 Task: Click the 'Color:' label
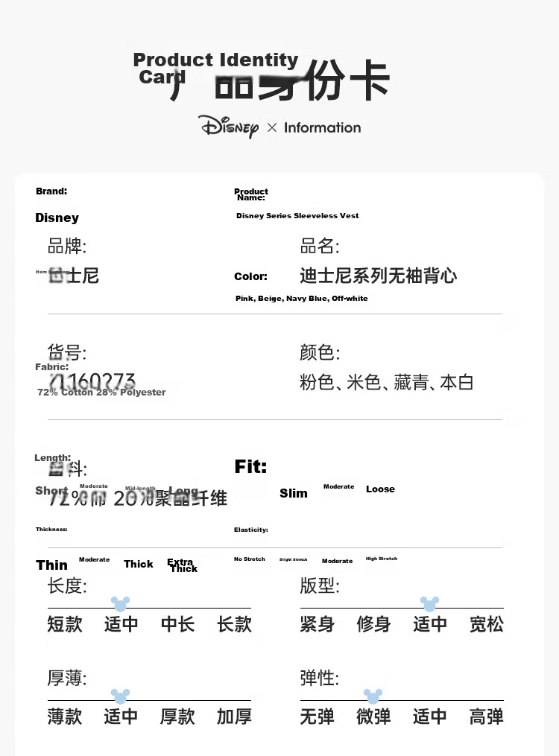pyautogui.click(x=250, y=276)
